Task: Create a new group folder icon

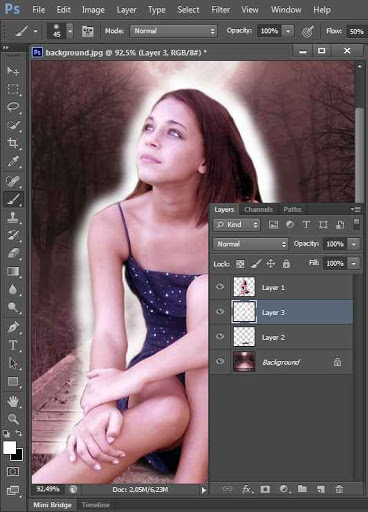Action: 302,489
